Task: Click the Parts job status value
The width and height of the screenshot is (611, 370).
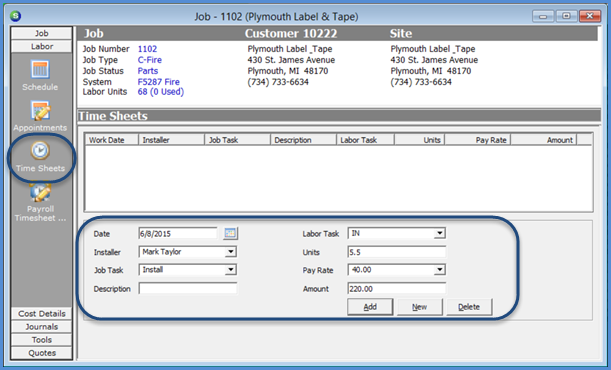Action: tap(148, 71)
